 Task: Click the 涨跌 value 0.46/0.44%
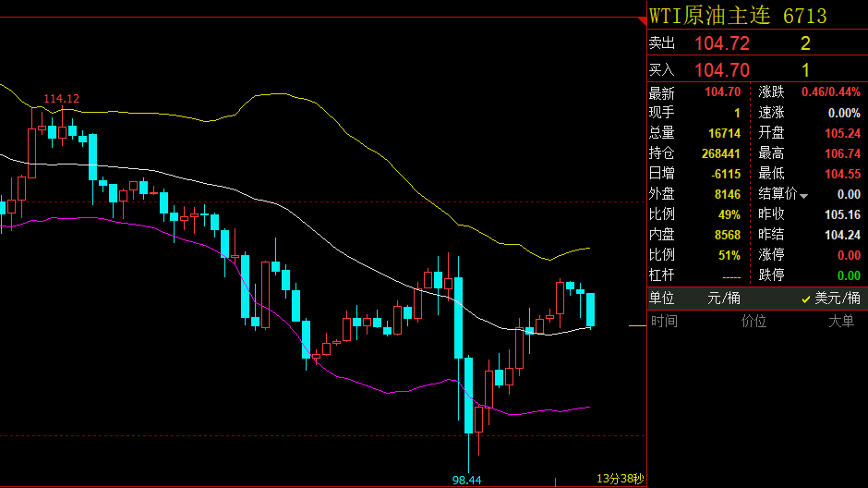coord(831,91)
